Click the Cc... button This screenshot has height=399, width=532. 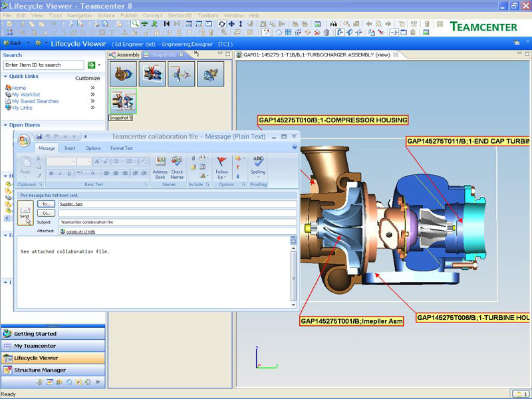pos(46,213)
